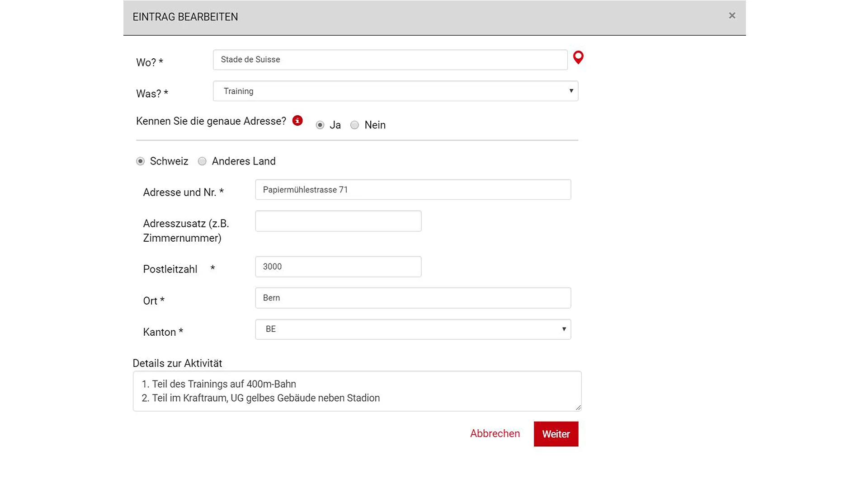Click the arrow of the Was? select

click(571, 91)
